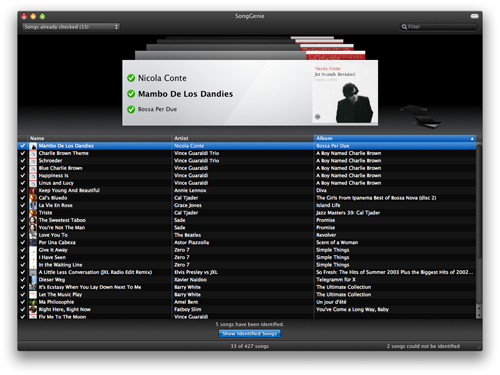Uncheck the Love You To checkbox

click(23, 235)
